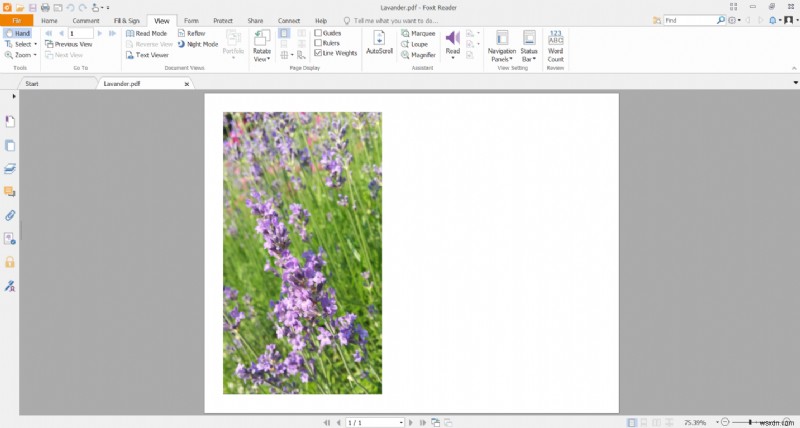Activate the Loupe tool

(414, 44)
